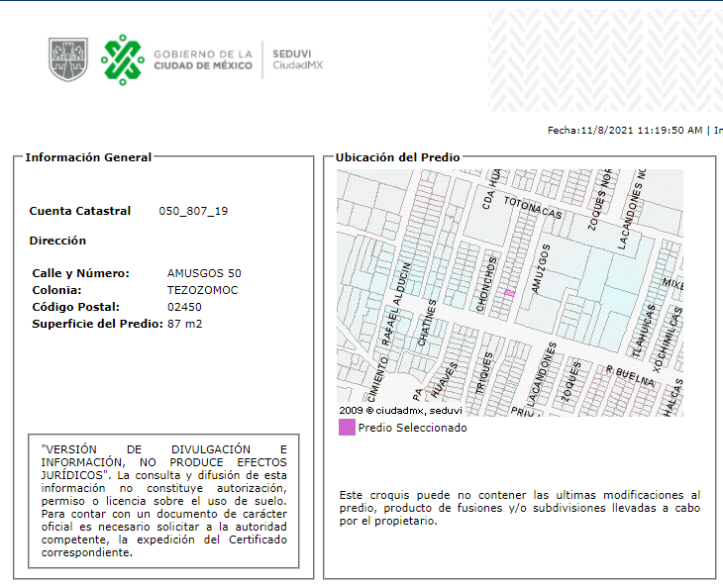Click the colonia value TEZOZOMOC
The width and height of the screenshot is (723, 588).
pyautogui.click(x=202, y=290)
